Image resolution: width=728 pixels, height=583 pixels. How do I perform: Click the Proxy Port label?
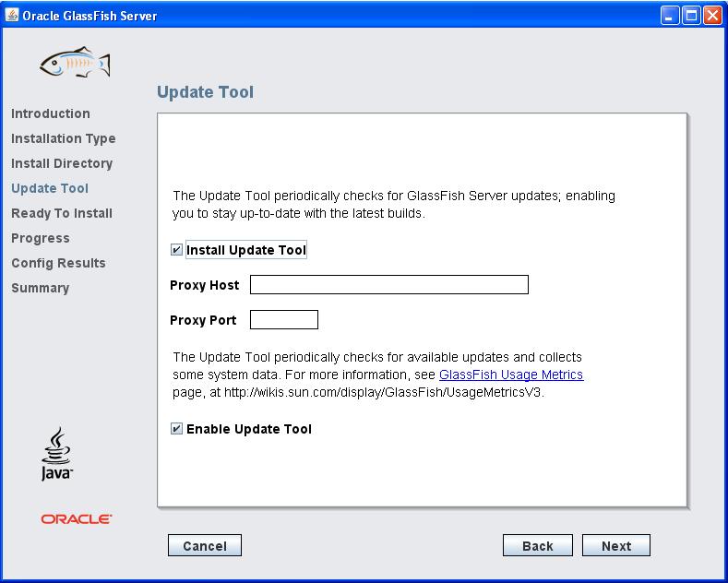tap(203, 320)
